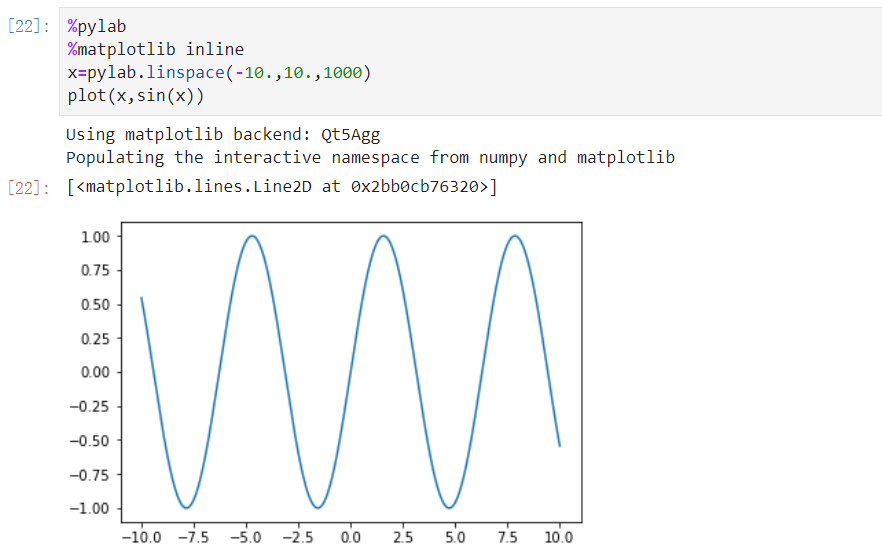Click x-axis label 2.5
The height and width of the screenshot is (560, 882).
tap(403, 538)
